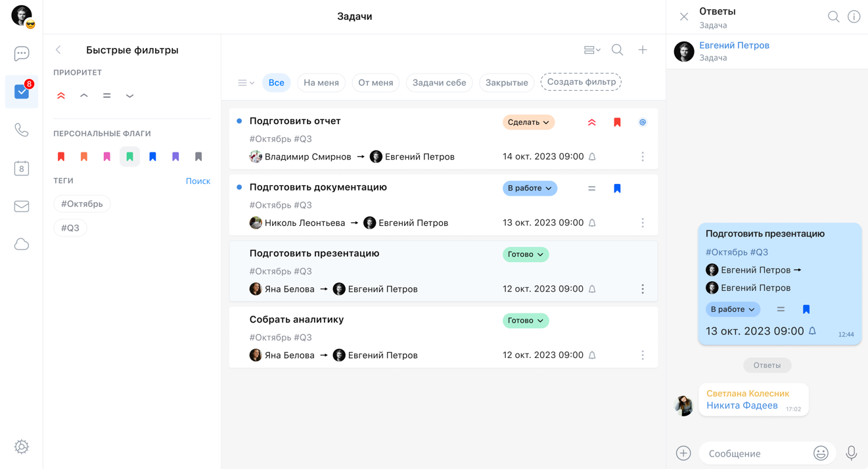Open the mail envelope icon in the sidebar

click(22, 206)
